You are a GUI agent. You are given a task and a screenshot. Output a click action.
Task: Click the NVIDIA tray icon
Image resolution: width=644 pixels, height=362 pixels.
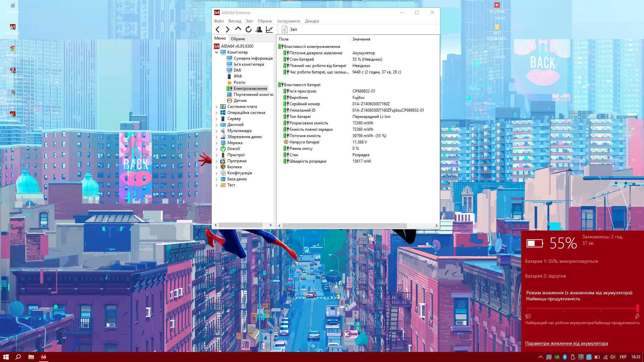coord(557,357)
